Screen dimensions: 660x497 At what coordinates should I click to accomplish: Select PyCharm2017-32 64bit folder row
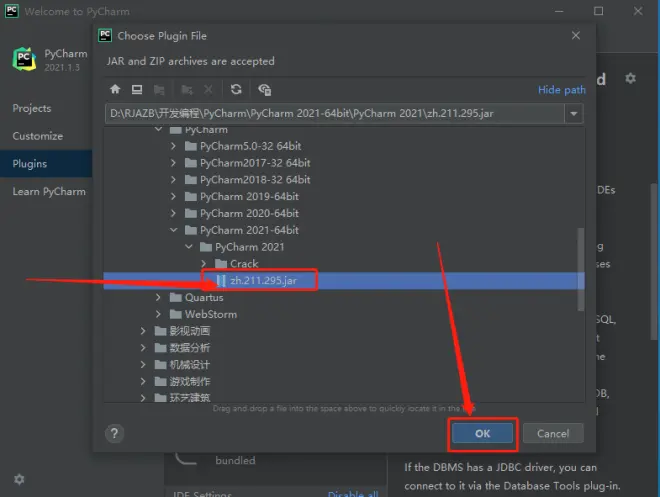point(344,163)
